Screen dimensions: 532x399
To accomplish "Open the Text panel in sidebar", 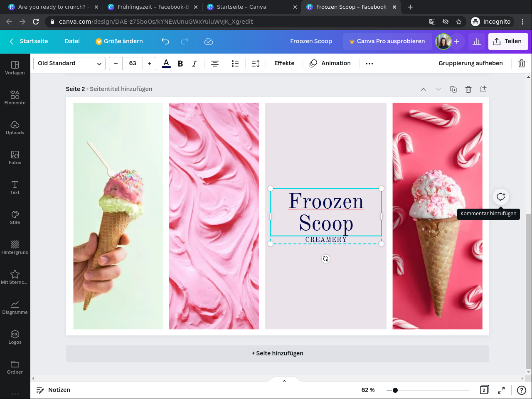I will click(15, 187).
